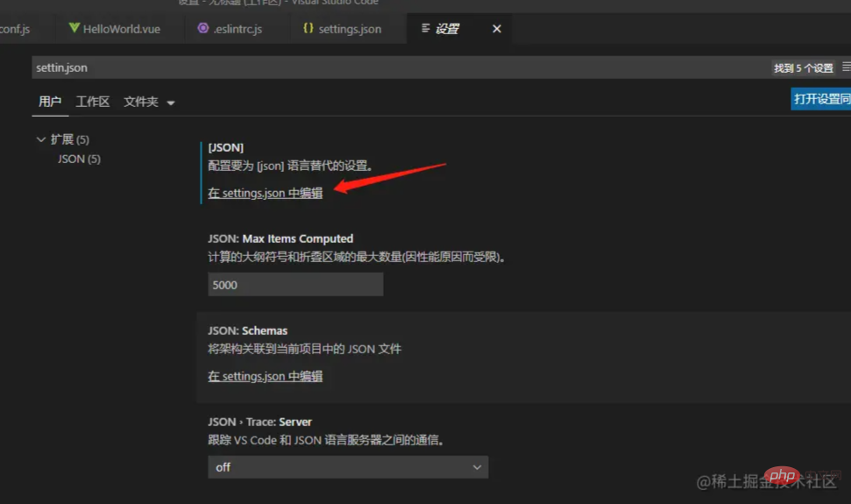This screenshot has height=504, width=851.
Task: Click the settings list icon on 设置 tab
Action: [x=426, y=28]
